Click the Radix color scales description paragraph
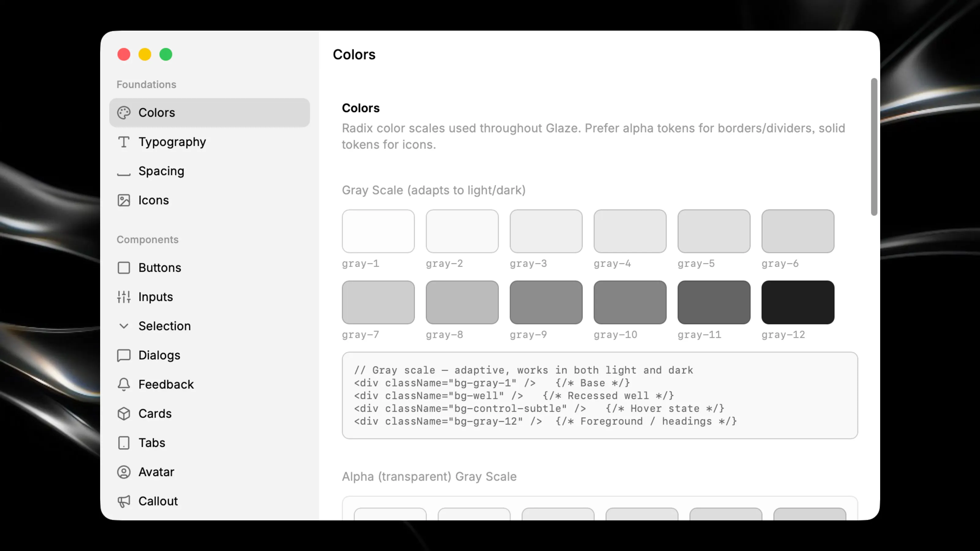The image size is (980, 551). (x=594, y=136)
